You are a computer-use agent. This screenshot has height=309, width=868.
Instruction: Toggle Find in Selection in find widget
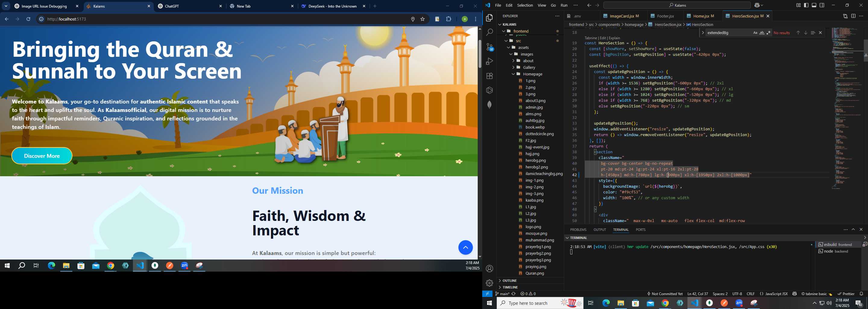coord(813,33)
